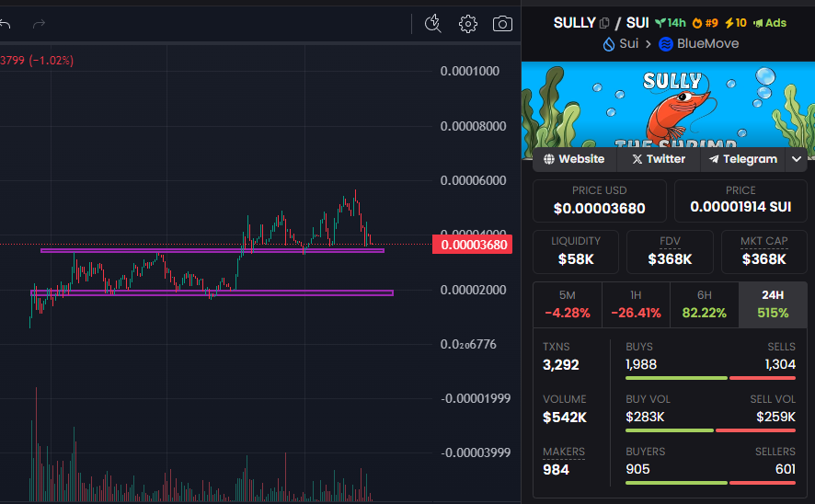
Task: Click the -1.02% change readout
Action: point(52,61)
